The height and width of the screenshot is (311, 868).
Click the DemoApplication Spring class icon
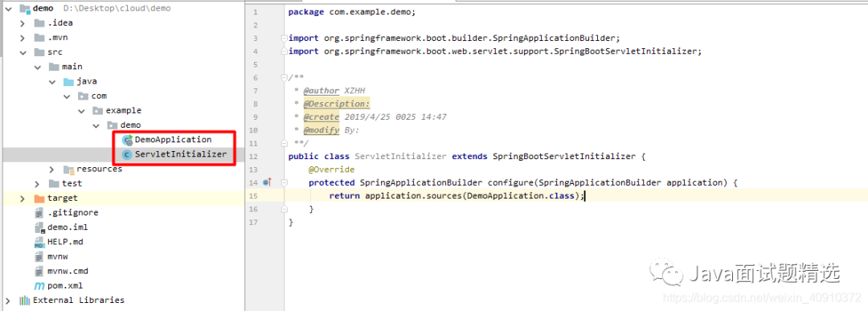point(127,141)
